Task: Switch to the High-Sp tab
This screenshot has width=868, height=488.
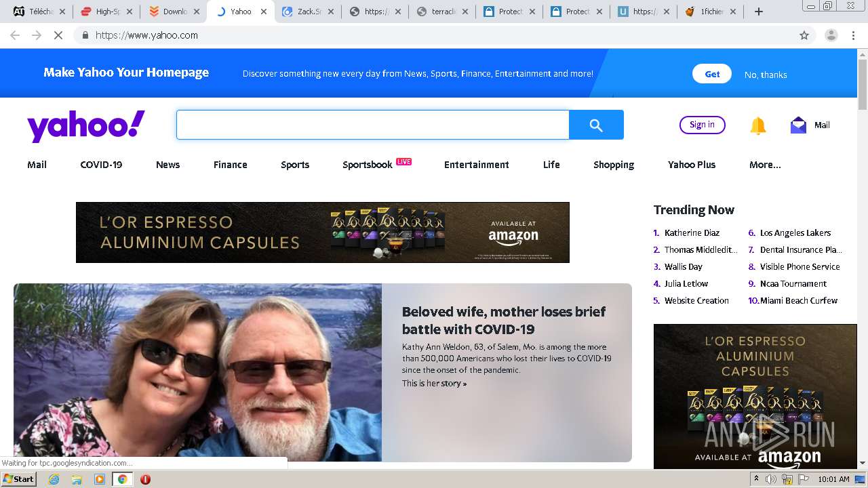Action: tap(105, 12)
